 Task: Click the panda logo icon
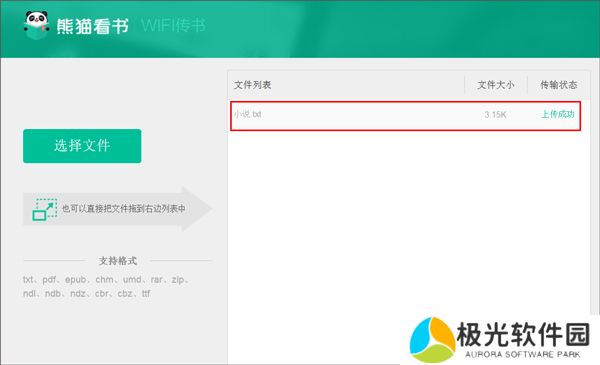(37, 25)
